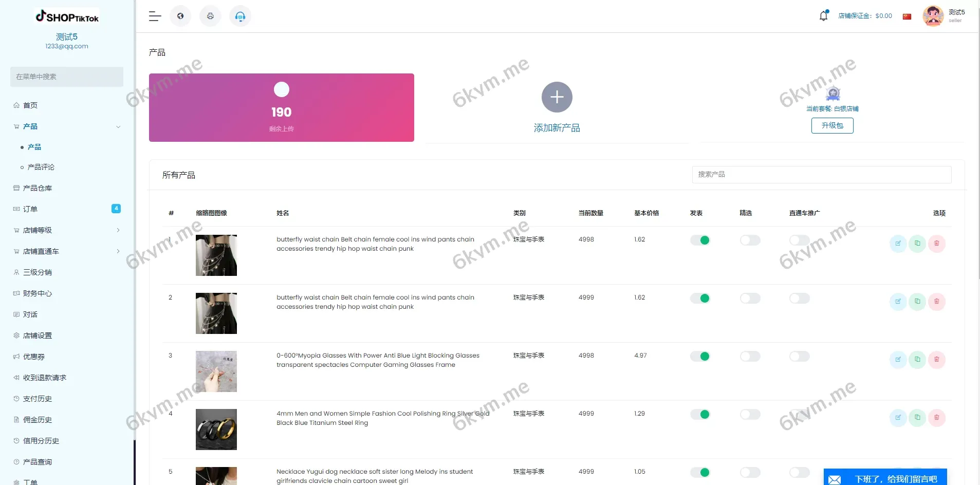980x485 pixels.
Task: Click the plus icon to add new product
Action: coord(557,97)
